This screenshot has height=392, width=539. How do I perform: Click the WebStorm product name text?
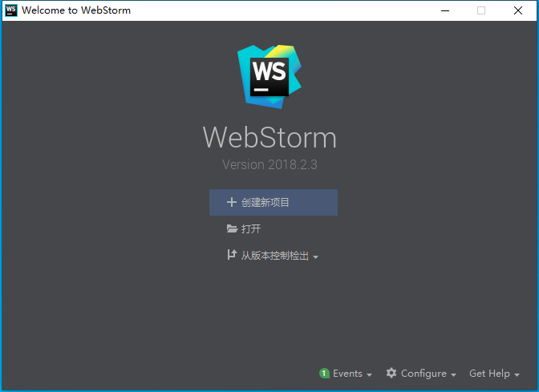click(x=269, y=137)
